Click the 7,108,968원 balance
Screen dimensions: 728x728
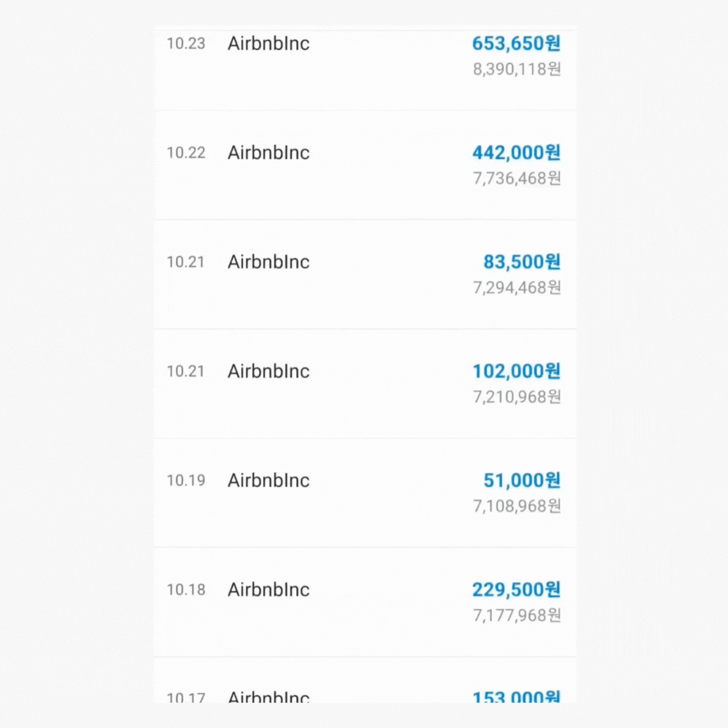[516, 506]
